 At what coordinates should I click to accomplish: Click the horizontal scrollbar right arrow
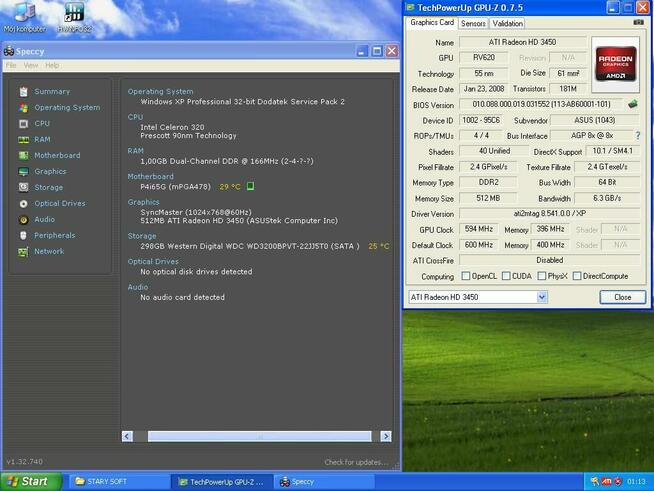coord(386,436)
